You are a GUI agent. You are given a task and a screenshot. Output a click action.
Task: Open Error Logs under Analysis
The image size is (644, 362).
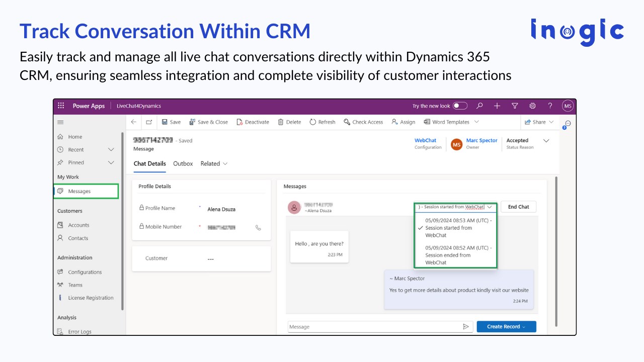tap(79, 331)
